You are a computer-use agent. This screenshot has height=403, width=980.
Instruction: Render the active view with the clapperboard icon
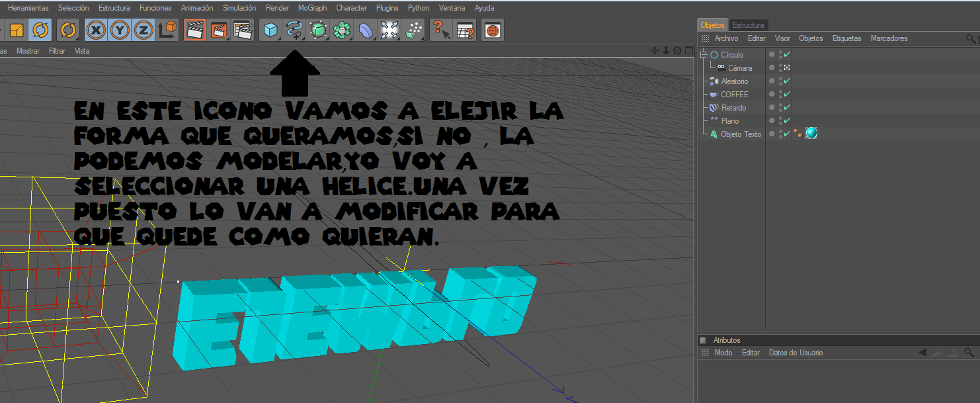point(194,30)
